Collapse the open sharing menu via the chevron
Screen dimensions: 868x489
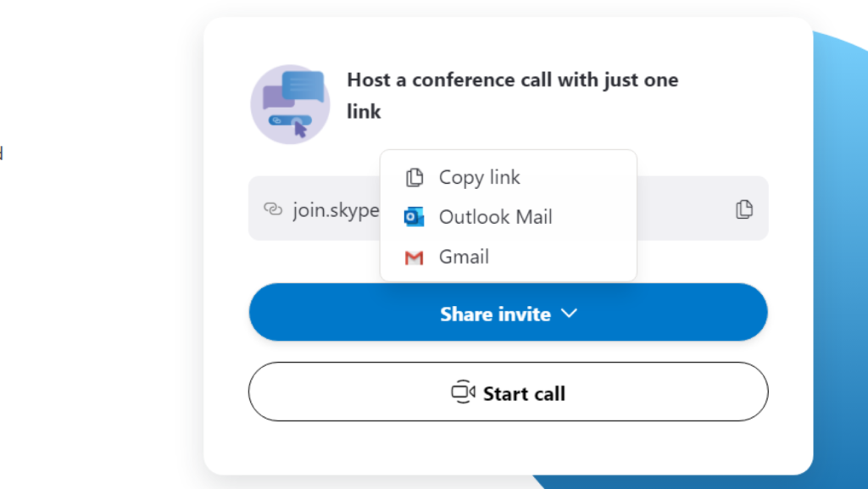click(x=569, y=313)
